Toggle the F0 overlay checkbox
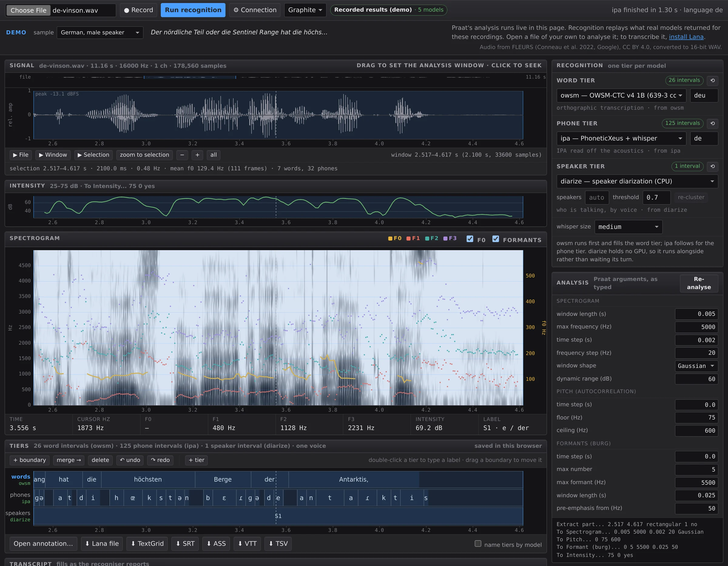 click(x=470, y=239)
